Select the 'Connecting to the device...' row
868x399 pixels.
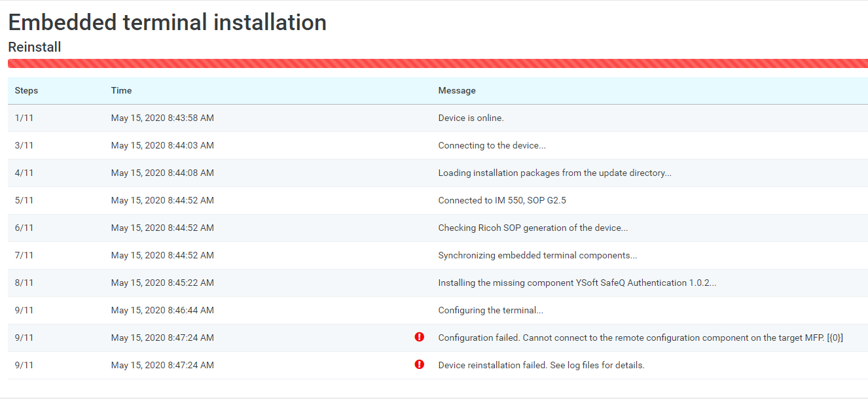pyautogui.click(x=492, y=146)
